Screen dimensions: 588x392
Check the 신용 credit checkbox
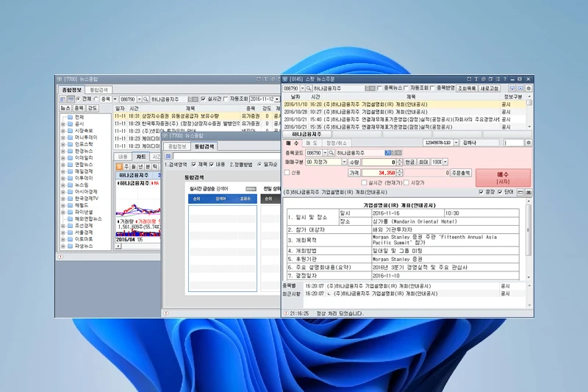click(287, 172)
